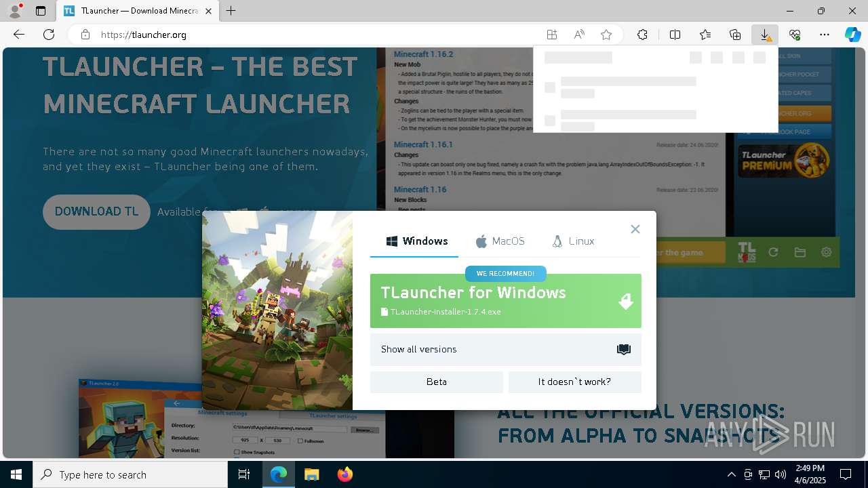Open the taskbar clock and calendar
Screen dimensions: 868x488
tap(810, 474)
